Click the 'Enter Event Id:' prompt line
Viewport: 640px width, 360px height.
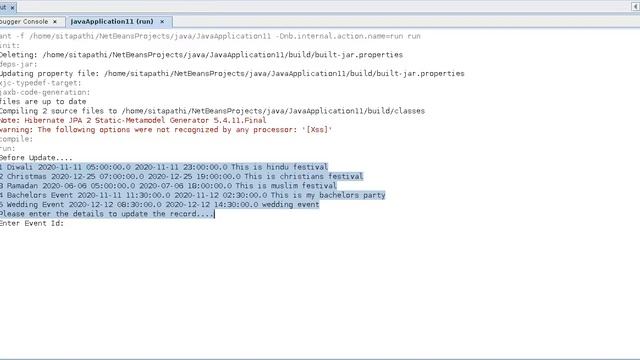pos(32,223)
